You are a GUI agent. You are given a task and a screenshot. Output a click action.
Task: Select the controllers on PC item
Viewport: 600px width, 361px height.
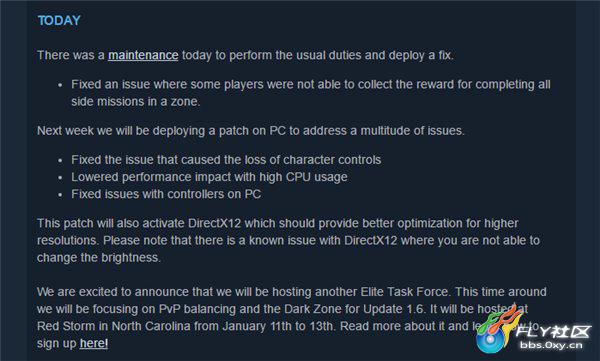[x=166, y=194]
